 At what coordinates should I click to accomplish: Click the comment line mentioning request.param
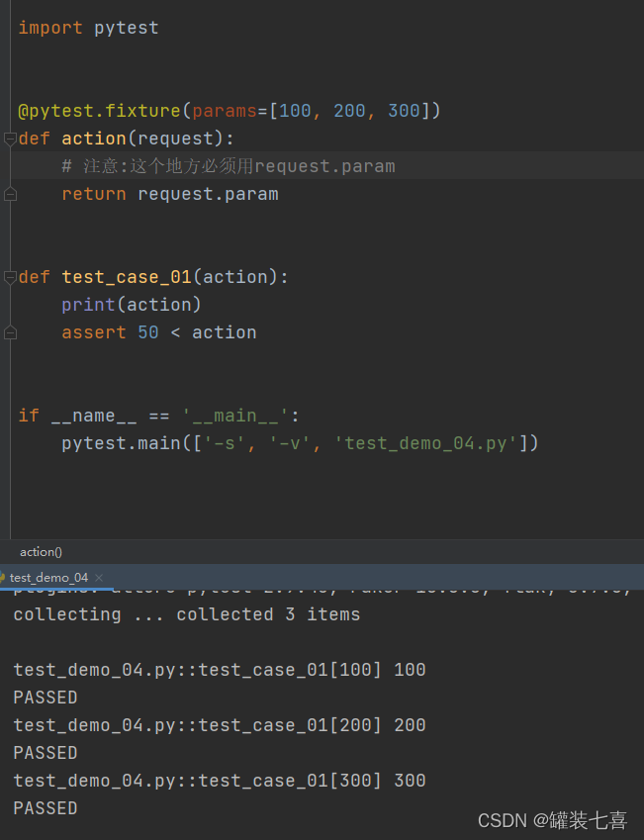click(x=229, y=166)
